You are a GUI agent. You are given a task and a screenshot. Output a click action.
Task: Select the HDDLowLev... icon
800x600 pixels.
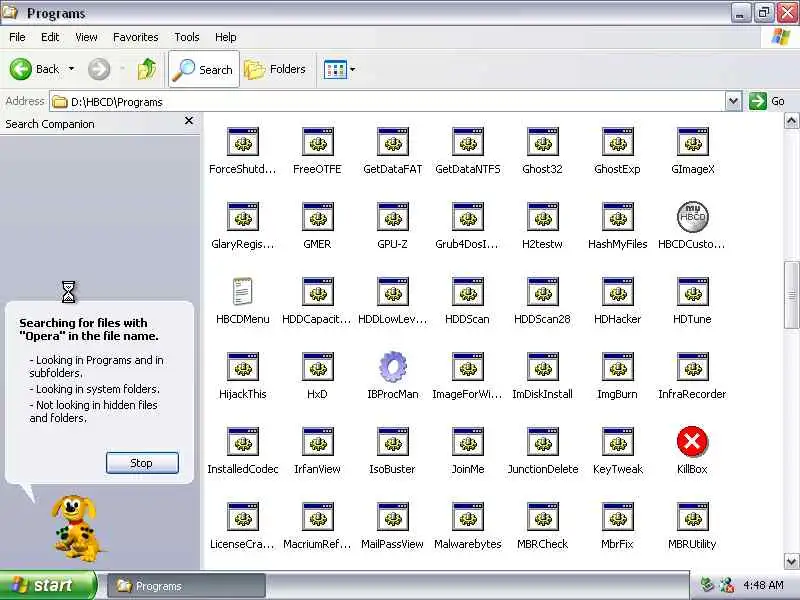point(393,291)
